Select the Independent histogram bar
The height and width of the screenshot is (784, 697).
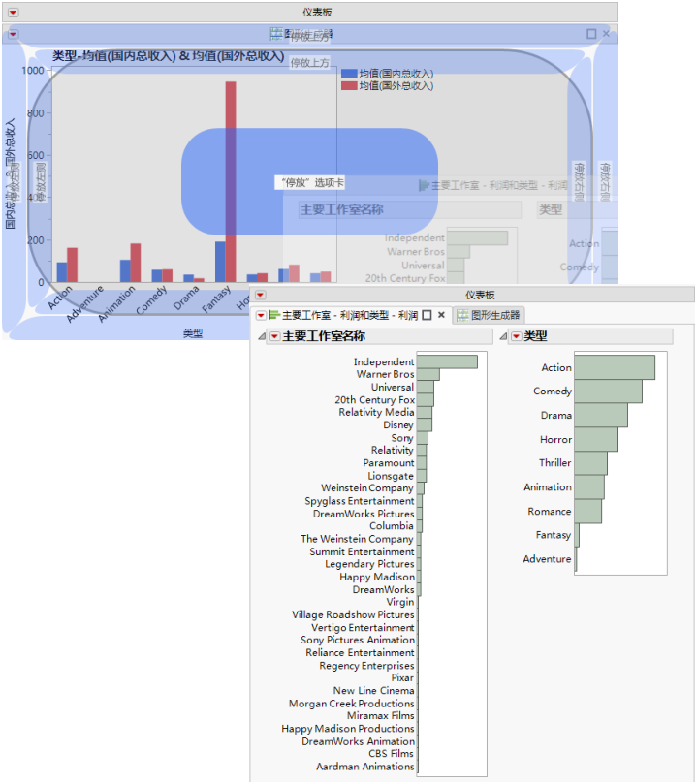pyautogui.click(x=447, y=361)
